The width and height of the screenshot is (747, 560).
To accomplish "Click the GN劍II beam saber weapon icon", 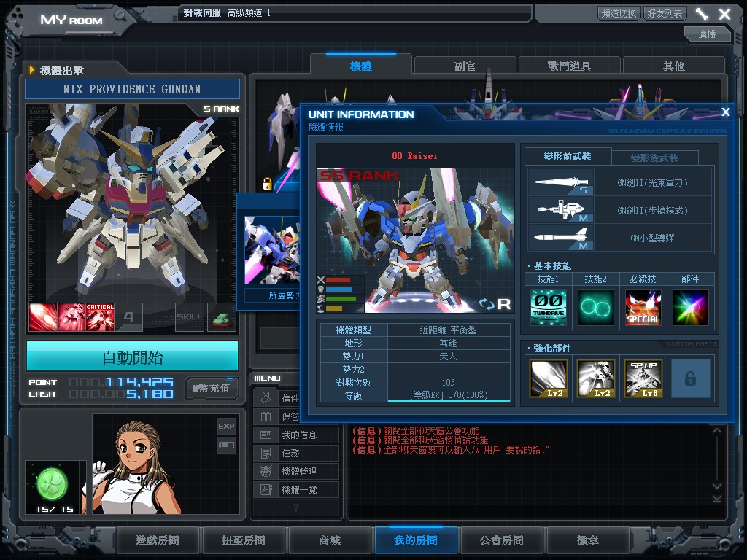I will point(561,182).
